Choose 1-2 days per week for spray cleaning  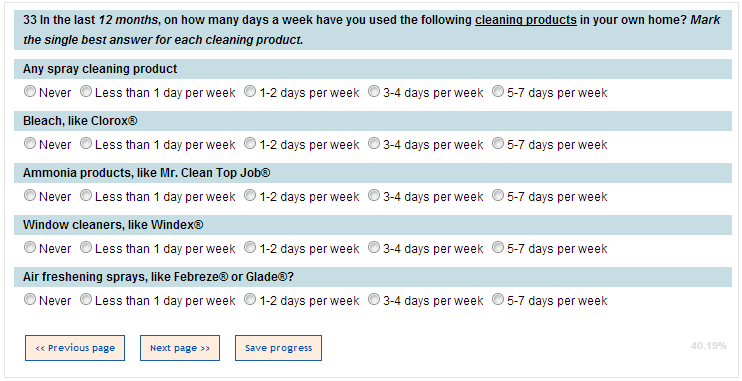(x=250, y=91)
